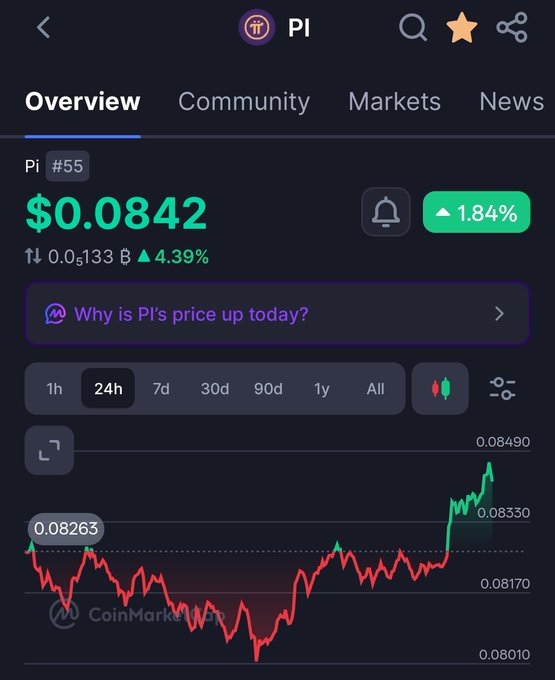The image size is (555, 680).
Task: Select the 24h time range
Action: click(x=108, y=388)
